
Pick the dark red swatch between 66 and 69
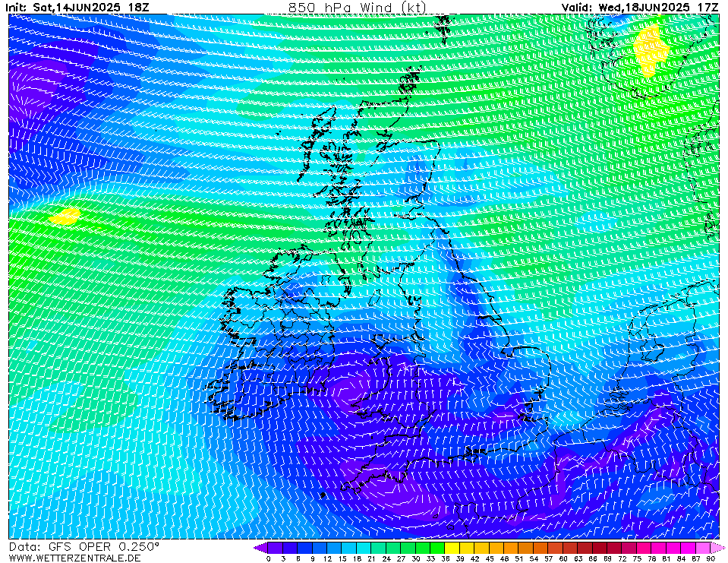click(600, 548)
